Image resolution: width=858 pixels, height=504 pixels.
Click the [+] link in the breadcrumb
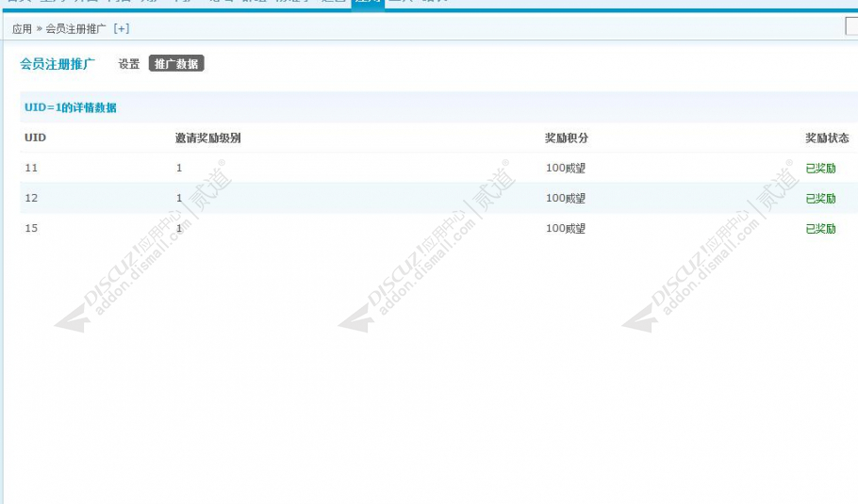tap(122, 28)
